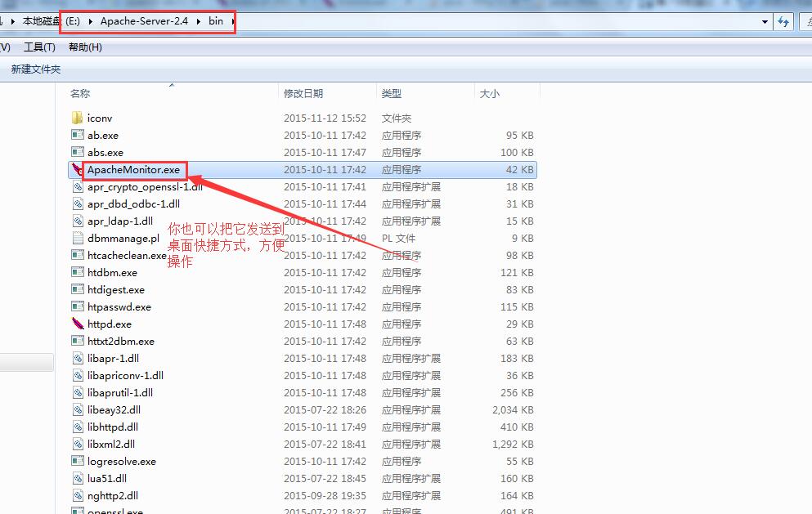
Task: Select the dbmmanage.pl document icon
Action: pyautogui.click(x=78, y=238)
